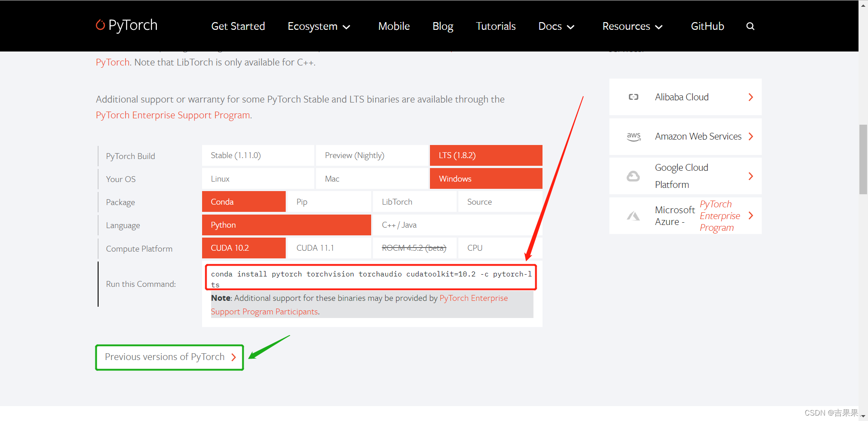Click PyTorch Enterprise Program italic link

(720, 216)
